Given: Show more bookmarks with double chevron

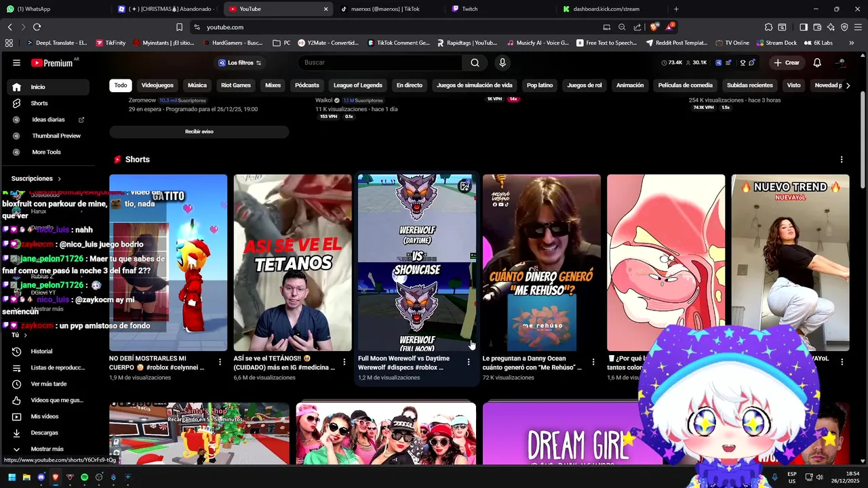Looking at the screenshot, I should pos(852,43).
